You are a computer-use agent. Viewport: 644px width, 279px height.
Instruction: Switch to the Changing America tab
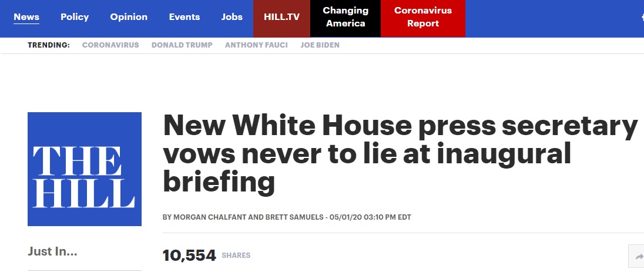tap(346, 17)
